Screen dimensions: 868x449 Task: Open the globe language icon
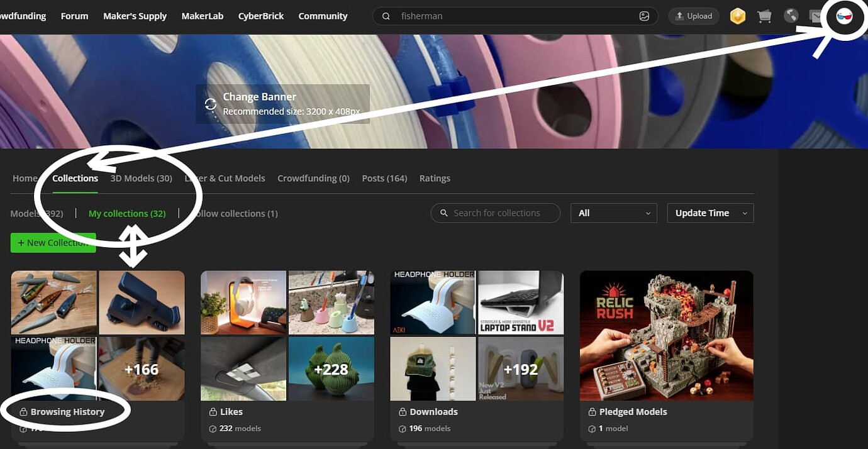pyautogui.click(x=791, y=16)
